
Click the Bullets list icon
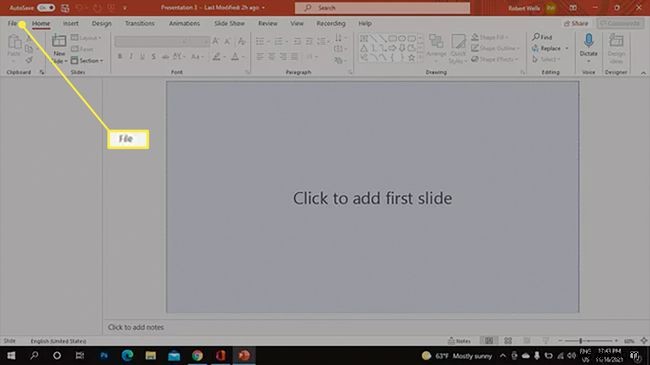click(260, 41)
